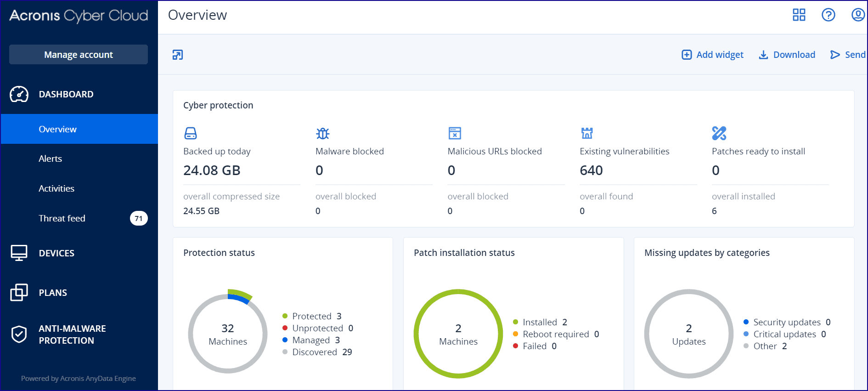
Task: Select the Overview menu item
Action: [79, 129]
